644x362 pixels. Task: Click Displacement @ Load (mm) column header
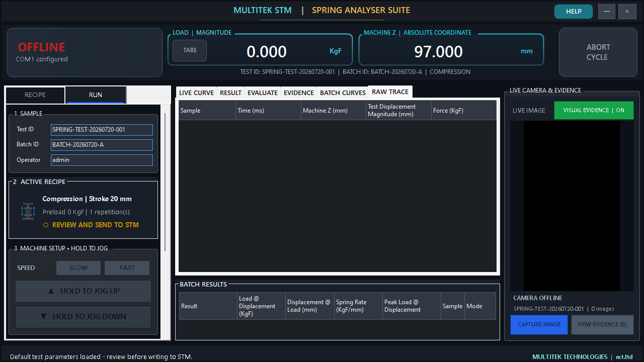[309, 306]
